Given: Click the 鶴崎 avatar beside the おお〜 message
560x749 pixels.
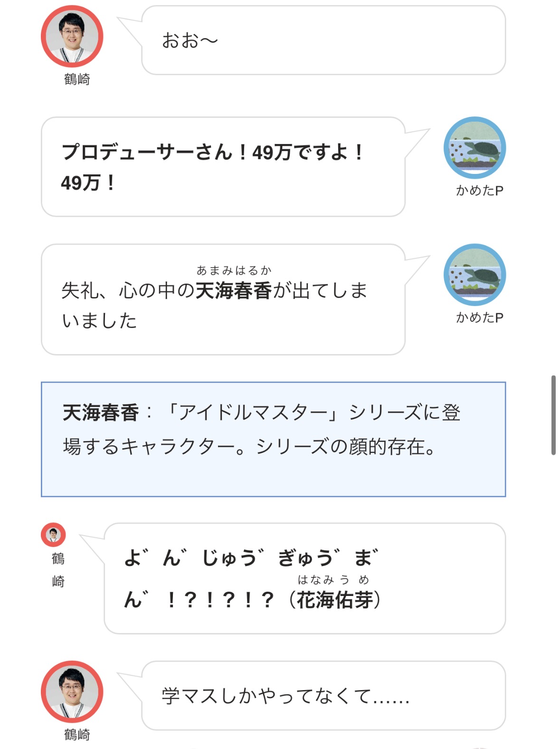Looking at the screenshot, I should (x=72, y=36).
